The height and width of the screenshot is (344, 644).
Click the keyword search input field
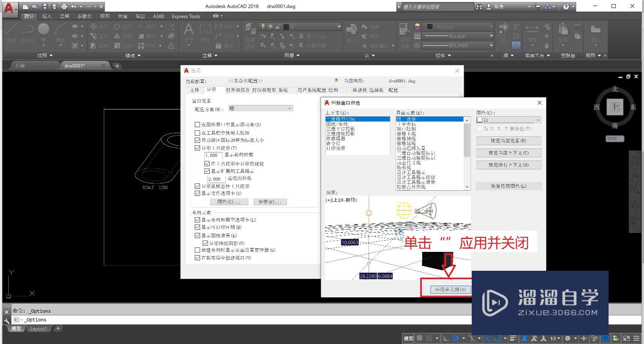tap(438, 7)
